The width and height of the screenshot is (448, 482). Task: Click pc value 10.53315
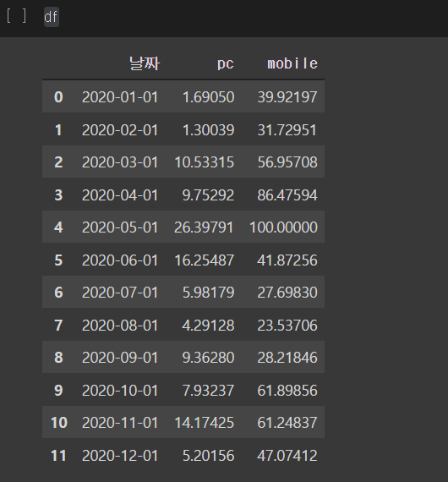coord(205,162)
